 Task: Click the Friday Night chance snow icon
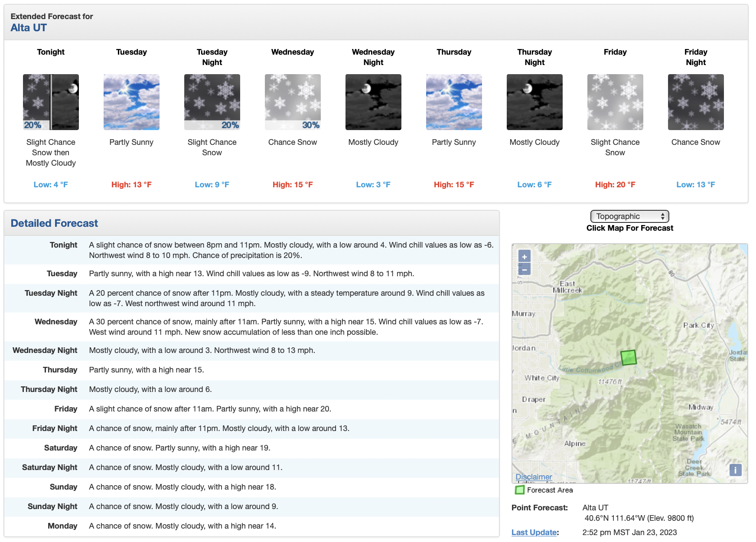click(x=696, y=102)
